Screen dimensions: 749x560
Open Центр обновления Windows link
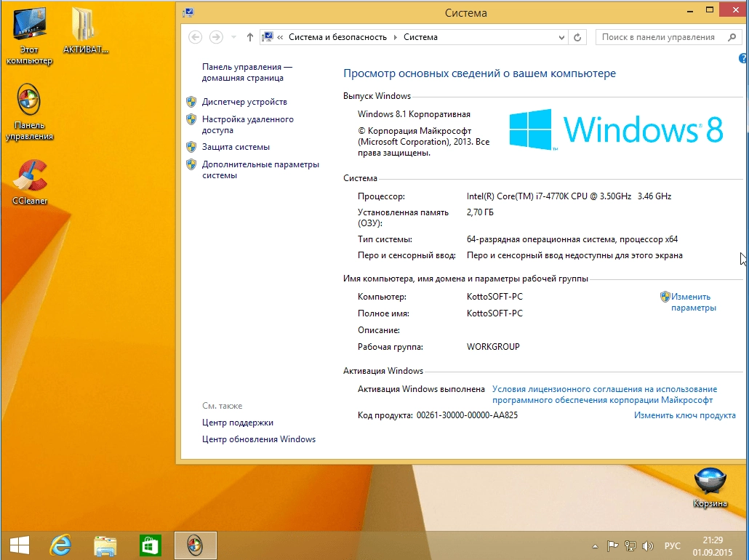point(258,439)
